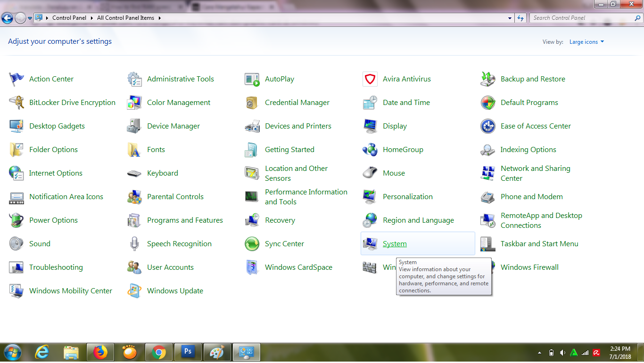
Task: Open the Getting Started link
Action: point(289,150)
